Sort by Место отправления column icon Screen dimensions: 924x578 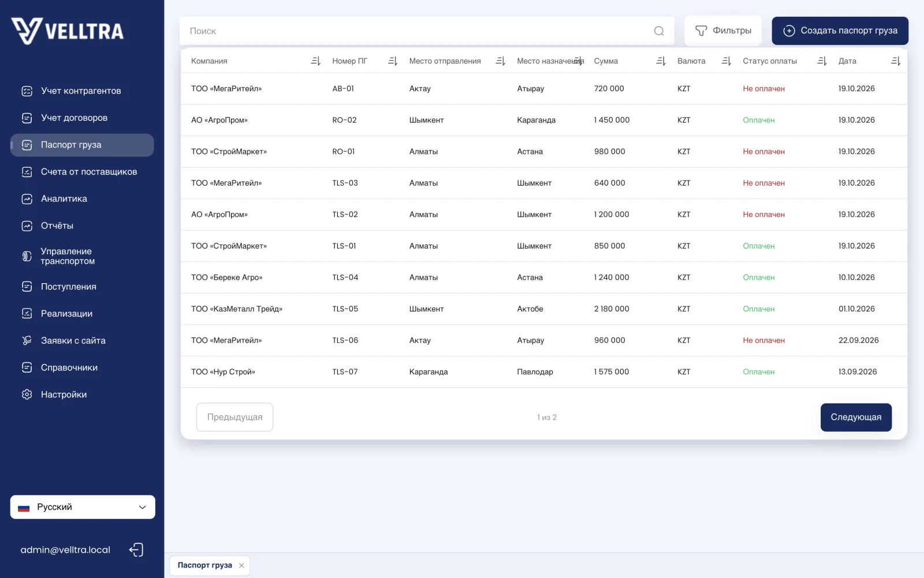[x=501, y=61]
